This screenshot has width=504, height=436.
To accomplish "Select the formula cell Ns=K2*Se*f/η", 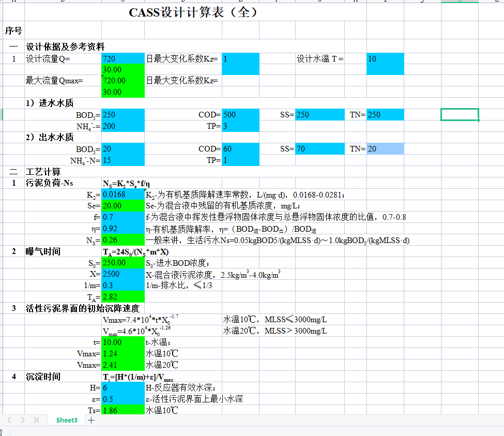I will 126,184.
